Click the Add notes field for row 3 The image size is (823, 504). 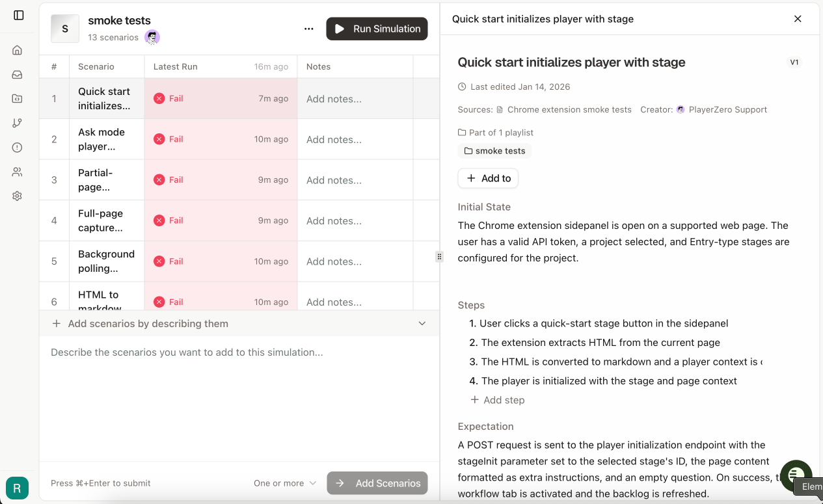point(355,180)
